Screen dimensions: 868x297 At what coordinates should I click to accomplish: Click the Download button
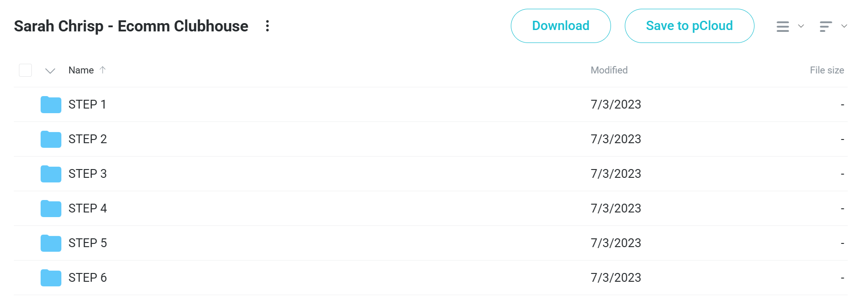coord(561,26)
